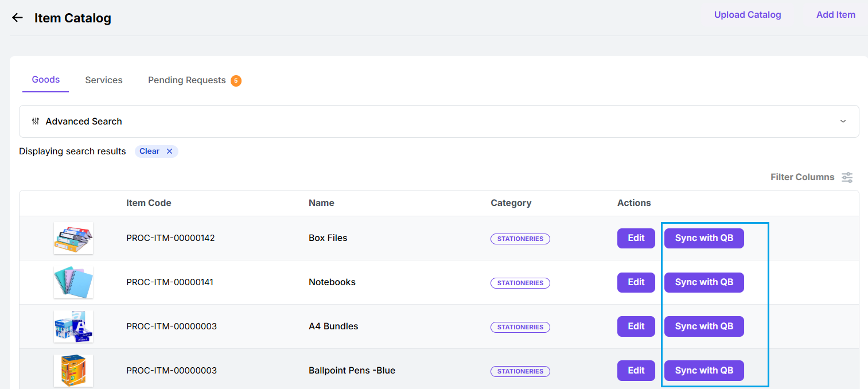
Task: Select item code PROC-ITM-00000142
Action: point(170,238)
